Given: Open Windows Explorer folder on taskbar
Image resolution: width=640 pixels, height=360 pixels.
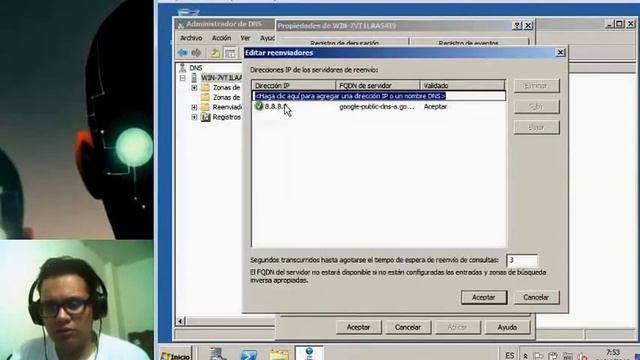Looking at the screenshot, I should tap(279, 354).
